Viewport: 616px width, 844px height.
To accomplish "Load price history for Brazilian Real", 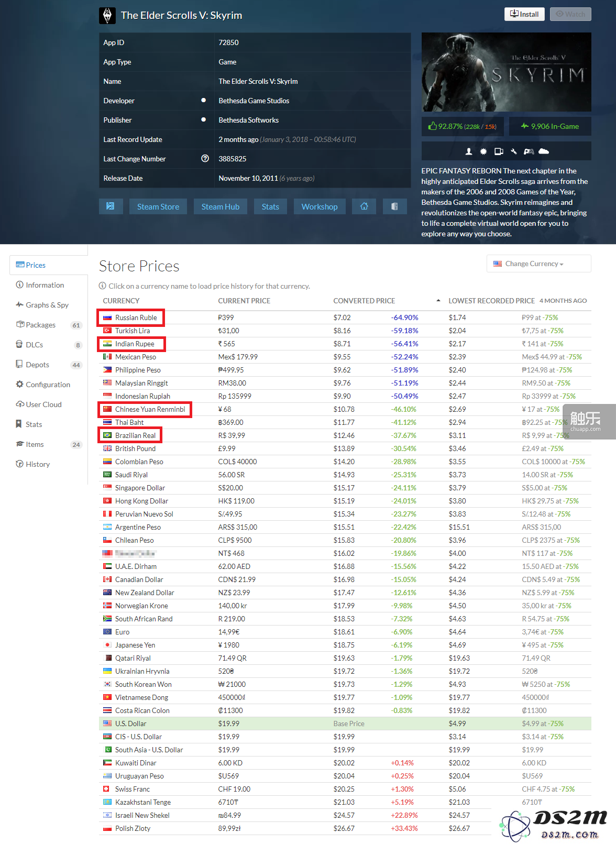I will tap(136, 435).
